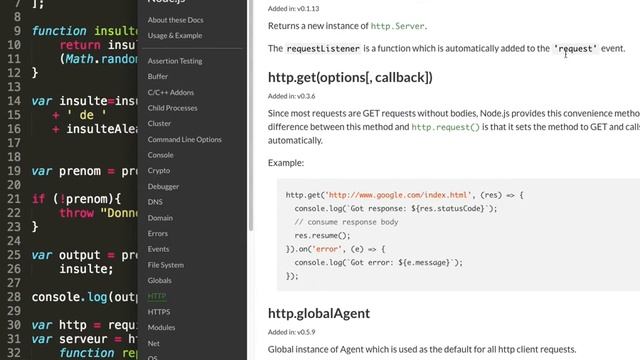
Task: Open the Assertion Testing docs
Action: click(175, 61)
